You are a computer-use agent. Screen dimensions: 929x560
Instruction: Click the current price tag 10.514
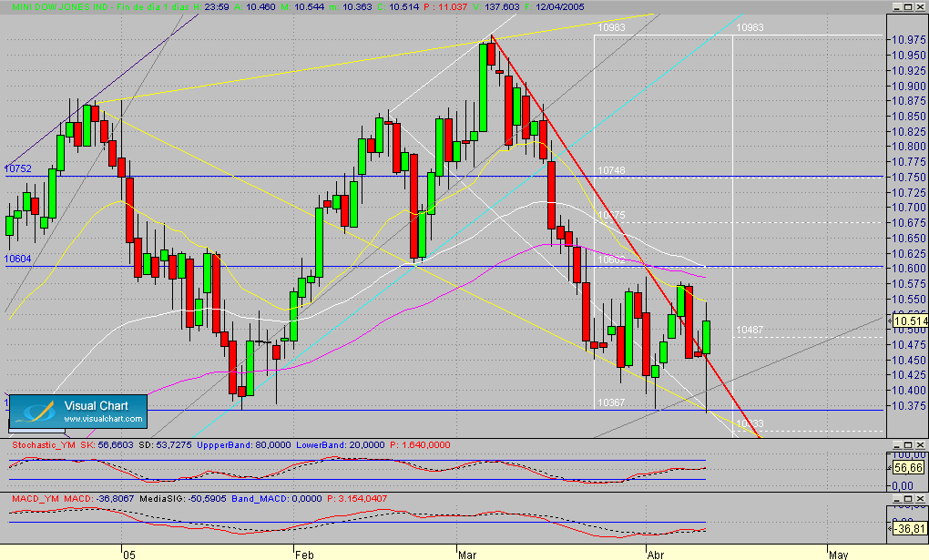tap(910, 321)
